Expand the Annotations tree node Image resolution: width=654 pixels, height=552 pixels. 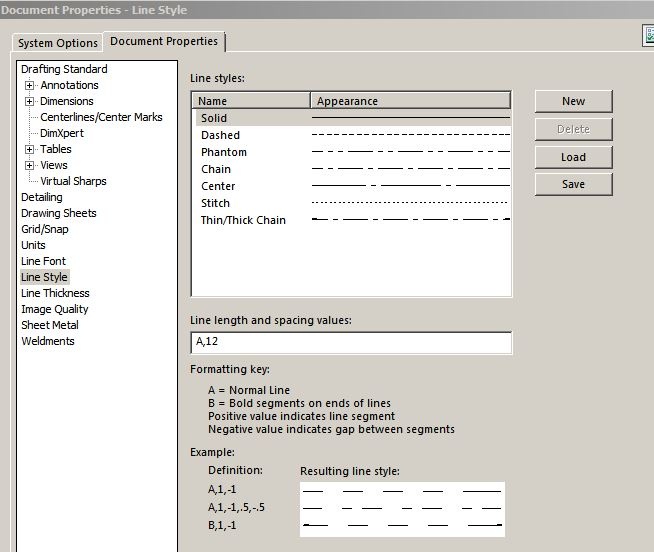[29, 86]
